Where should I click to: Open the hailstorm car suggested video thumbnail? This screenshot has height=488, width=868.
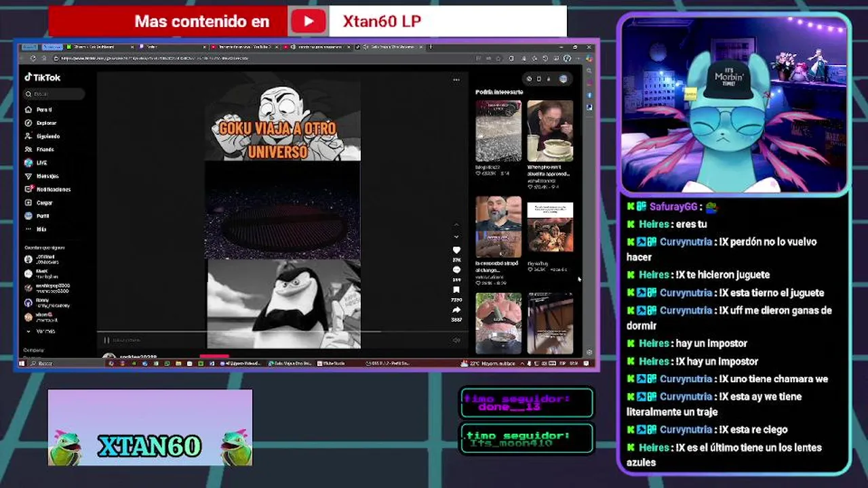click(498, 131)
